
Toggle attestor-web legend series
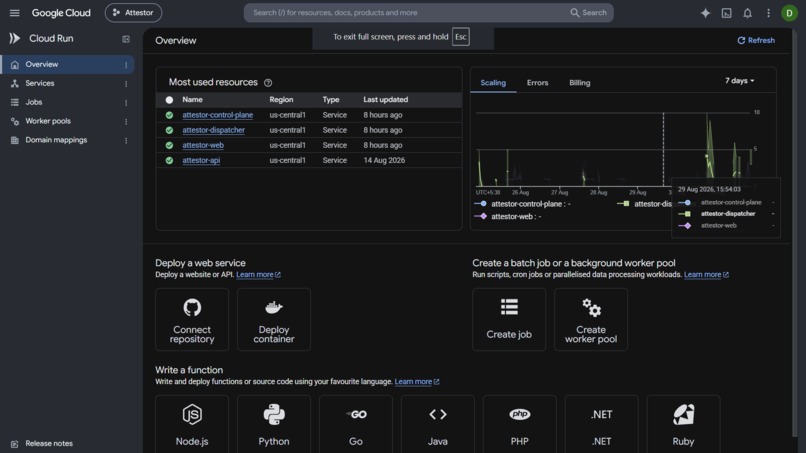(508, 216)
